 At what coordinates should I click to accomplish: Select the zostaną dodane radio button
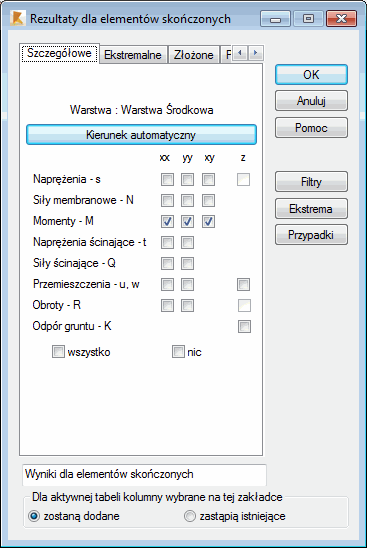click(x=34, y=516)
